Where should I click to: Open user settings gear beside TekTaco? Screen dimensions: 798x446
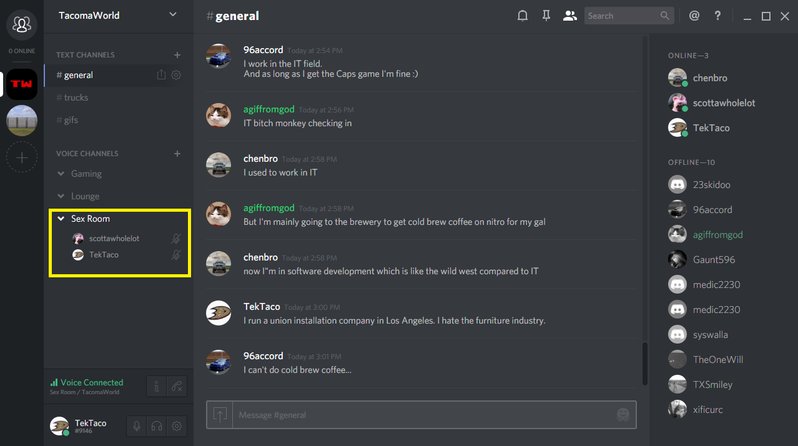(x=177, y=426)
